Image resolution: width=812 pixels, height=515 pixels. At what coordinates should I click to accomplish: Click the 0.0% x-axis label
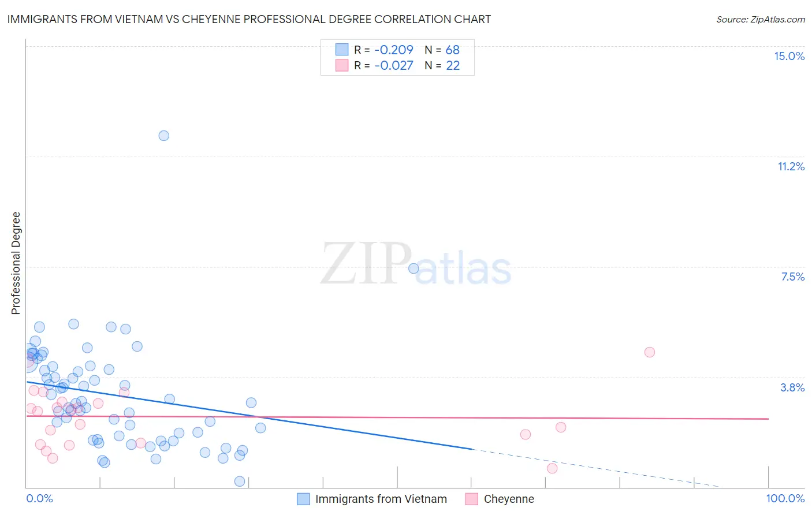click(40, 498)
